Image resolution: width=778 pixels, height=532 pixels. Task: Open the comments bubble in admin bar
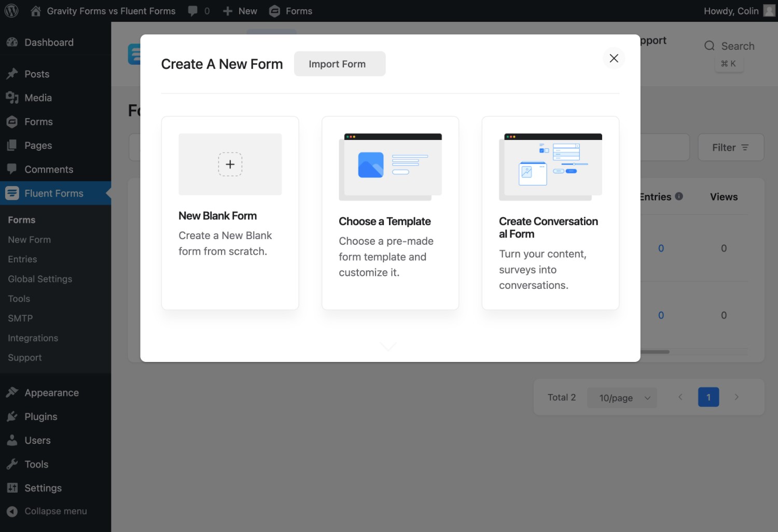(193, 11)
